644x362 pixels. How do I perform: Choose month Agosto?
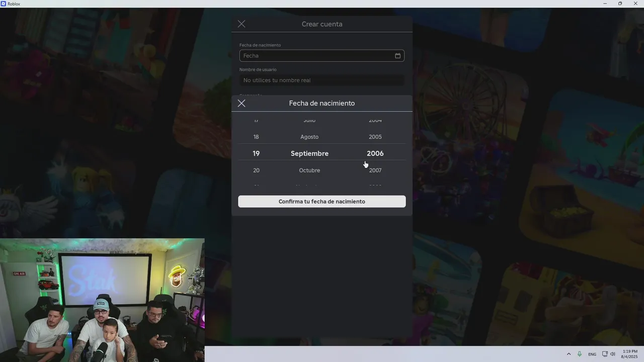click(x=309, y=137)
